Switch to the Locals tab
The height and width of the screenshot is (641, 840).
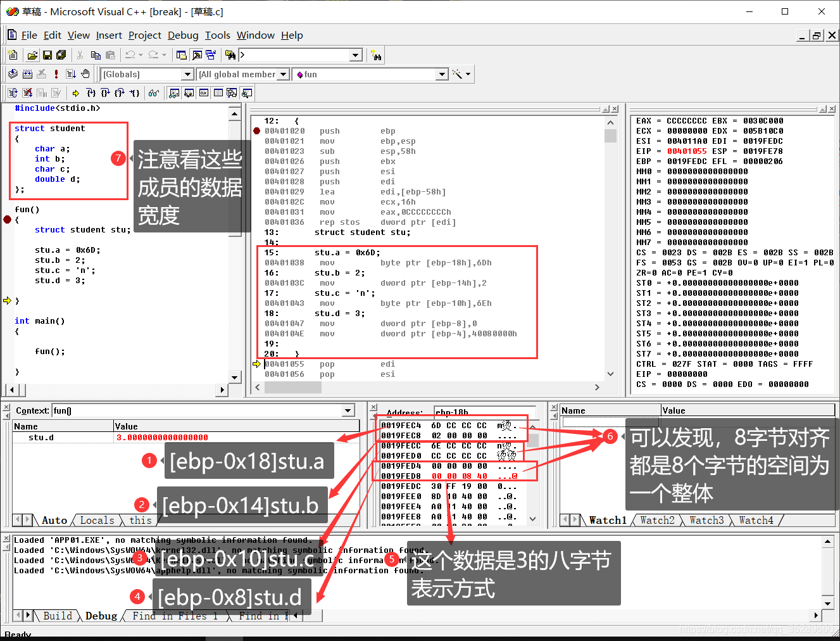(97, 520)
